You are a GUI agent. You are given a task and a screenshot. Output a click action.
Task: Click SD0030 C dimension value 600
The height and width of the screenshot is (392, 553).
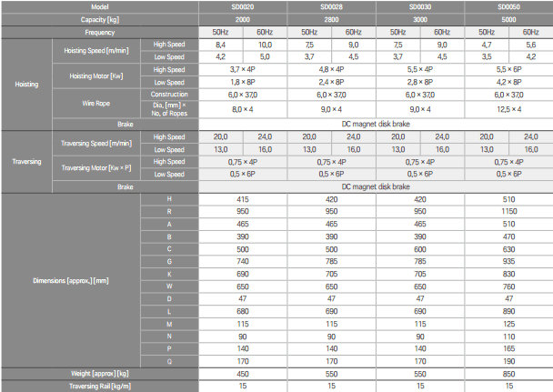pyautogui.click(x=420, y=249)
